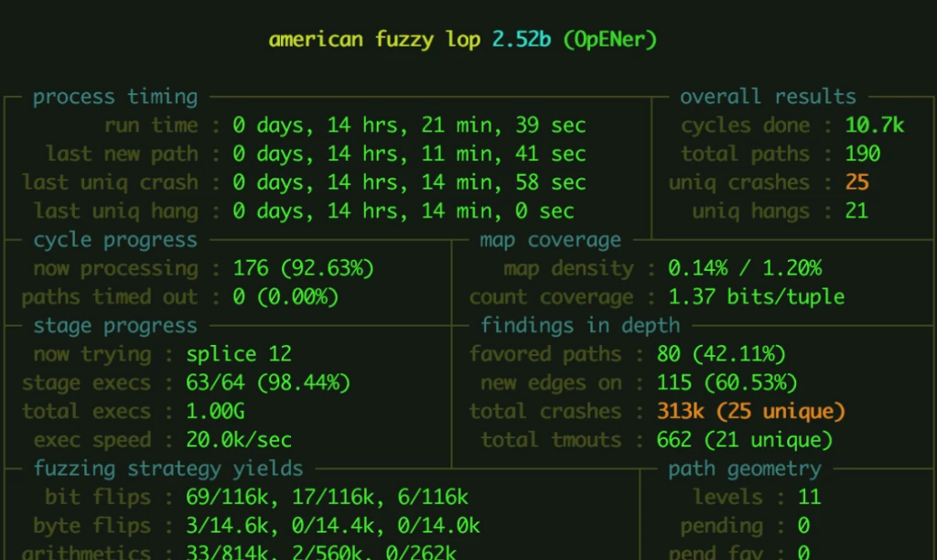Select the cycles done value 10.7k
This screenshot has height=560, width=937.
874,124
